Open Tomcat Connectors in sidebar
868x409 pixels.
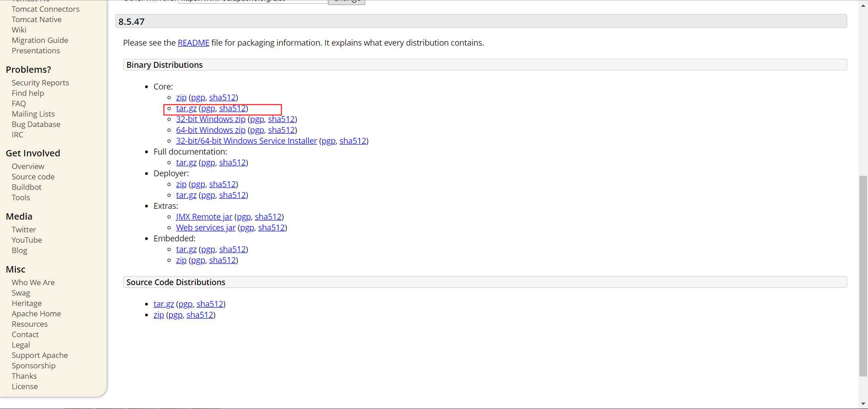[45, 9]
